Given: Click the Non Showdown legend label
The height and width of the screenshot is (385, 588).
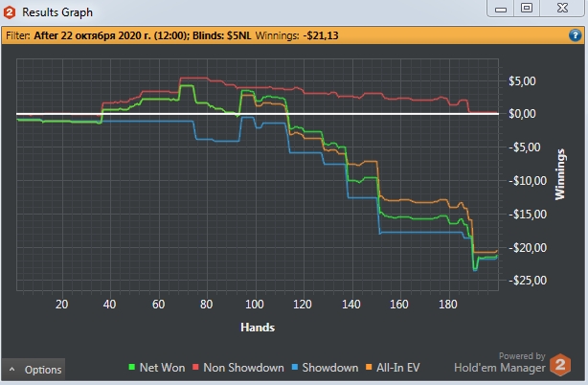Looking at the screenshot, I should [x=243, y=368].
